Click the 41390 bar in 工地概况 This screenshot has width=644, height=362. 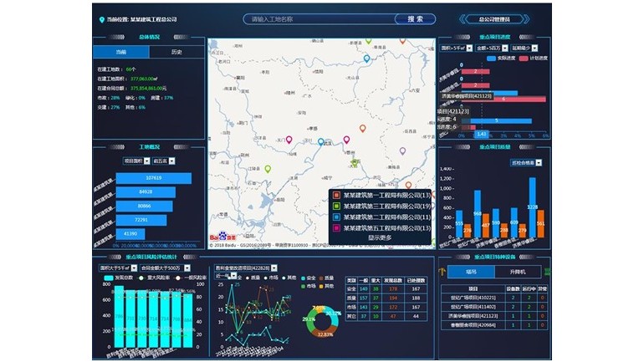pyautogui.click(x=130, y=234)
